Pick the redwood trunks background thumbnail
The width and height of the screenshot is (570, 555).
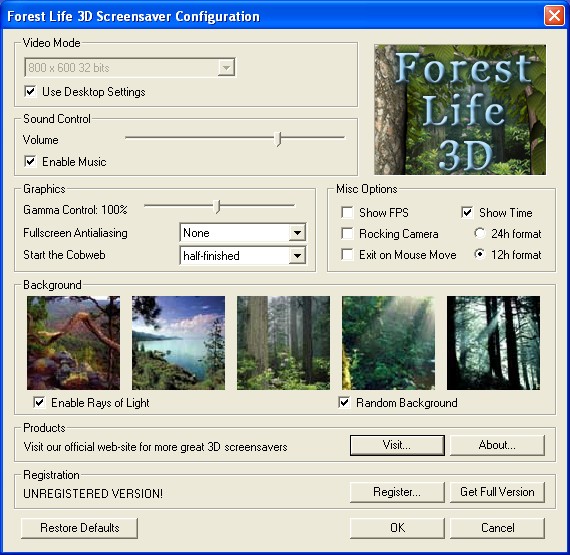click(x=284, y=342)
